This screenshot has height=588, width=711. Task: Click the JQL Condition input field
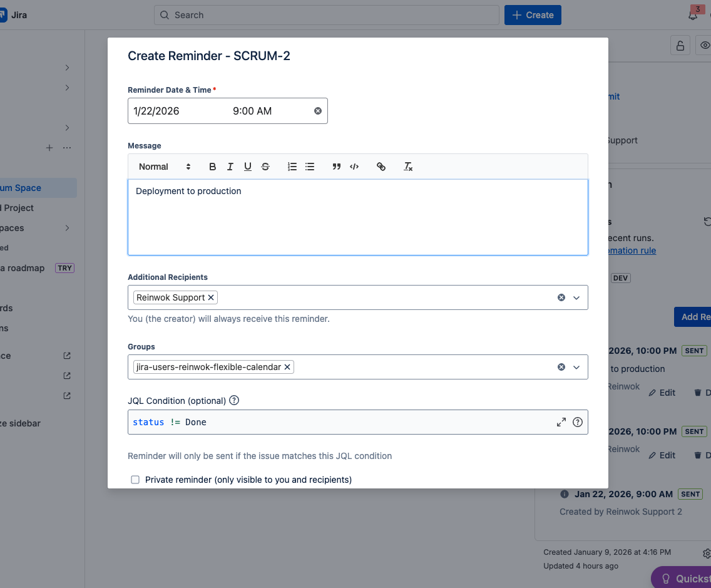point(338,422)
